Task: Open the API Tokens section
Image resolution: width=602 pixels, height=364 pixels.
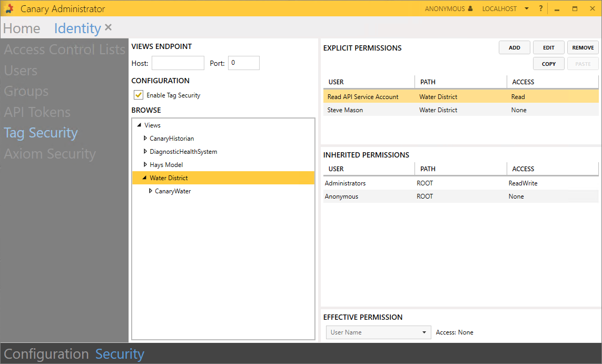Action: [37, 112]
